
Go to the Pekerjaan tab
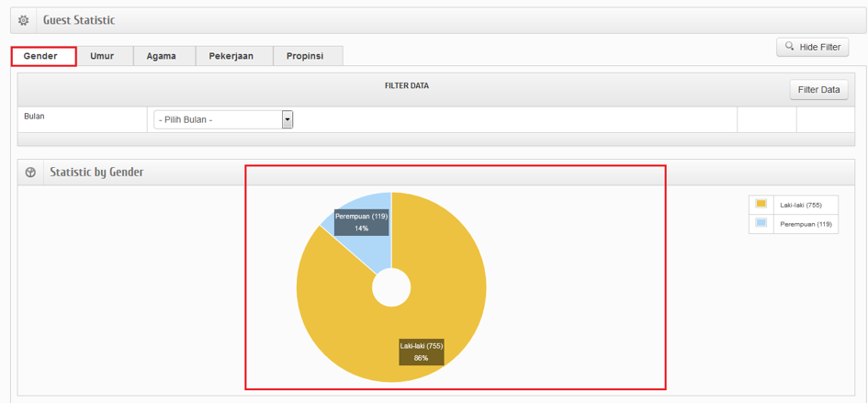pyautogui.click(x=231, y=56)
